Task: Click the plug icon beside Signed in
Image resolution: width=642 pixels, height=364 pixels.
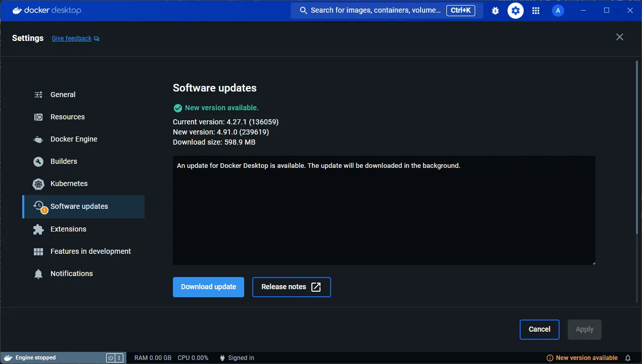Action: pos(222,357)
